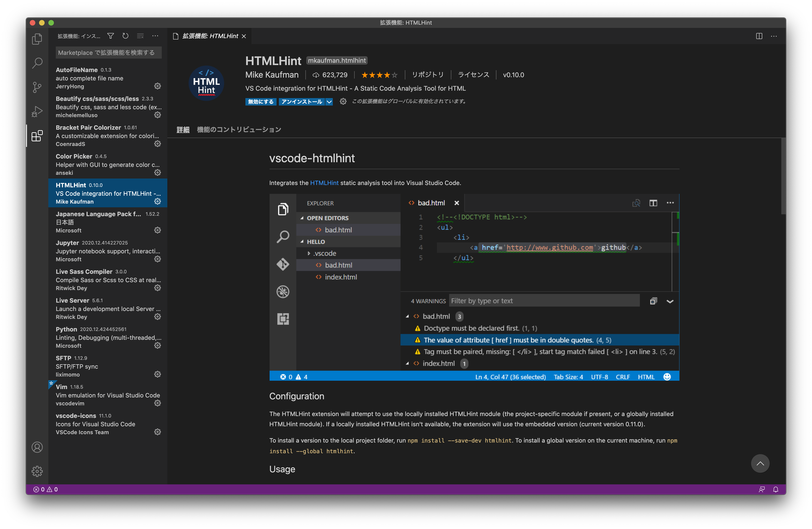Viewport: 812px width, 529px height.
Task: Open HTMLHint list item manage gear
Action: (157, 201)
